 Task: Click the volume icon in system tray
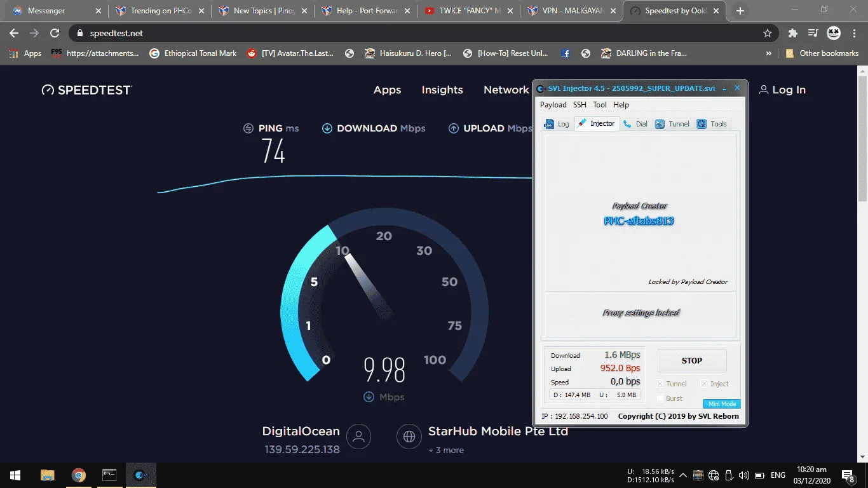(743, 475)
